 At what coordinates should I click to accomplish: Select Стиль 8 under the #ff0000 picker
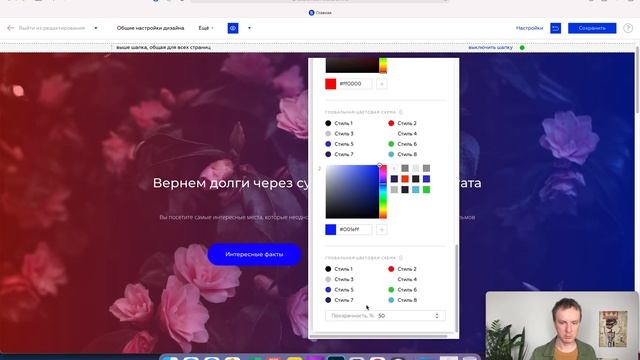(402, 154)
